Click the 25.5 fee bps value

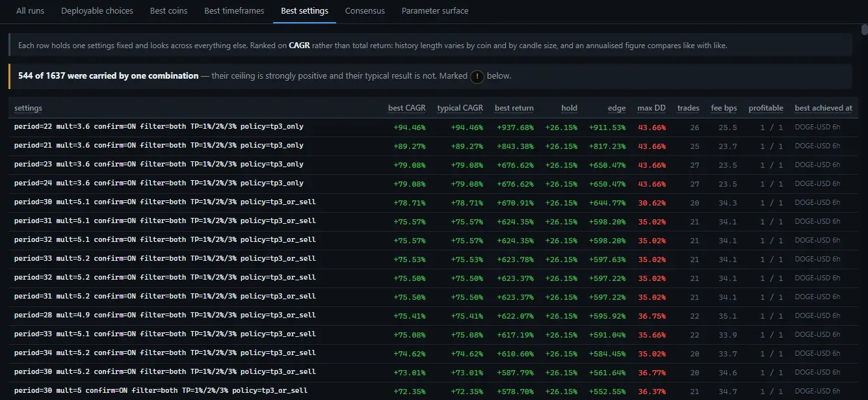(728, 127)
